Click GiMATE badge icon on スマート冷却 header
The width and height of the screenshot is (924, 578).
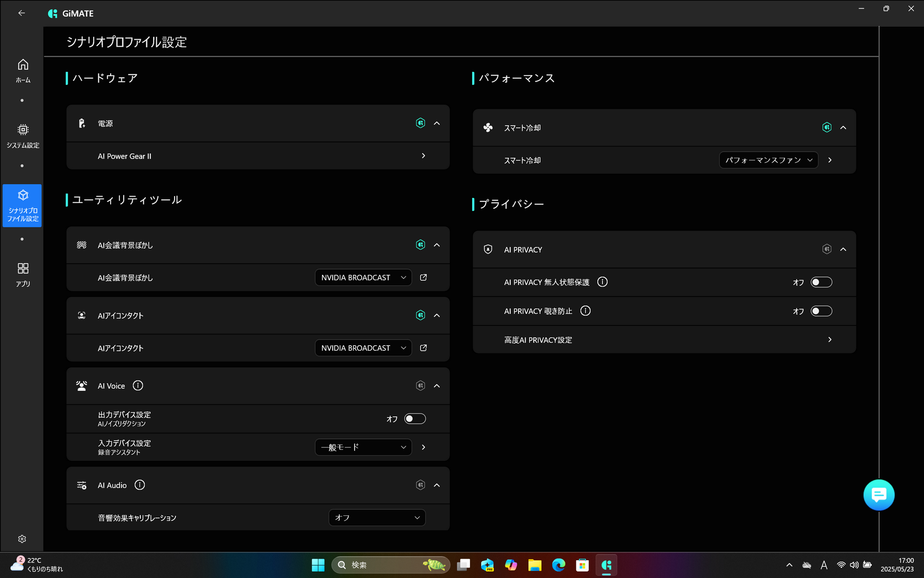pyautogui.click(x=826, y=127)
